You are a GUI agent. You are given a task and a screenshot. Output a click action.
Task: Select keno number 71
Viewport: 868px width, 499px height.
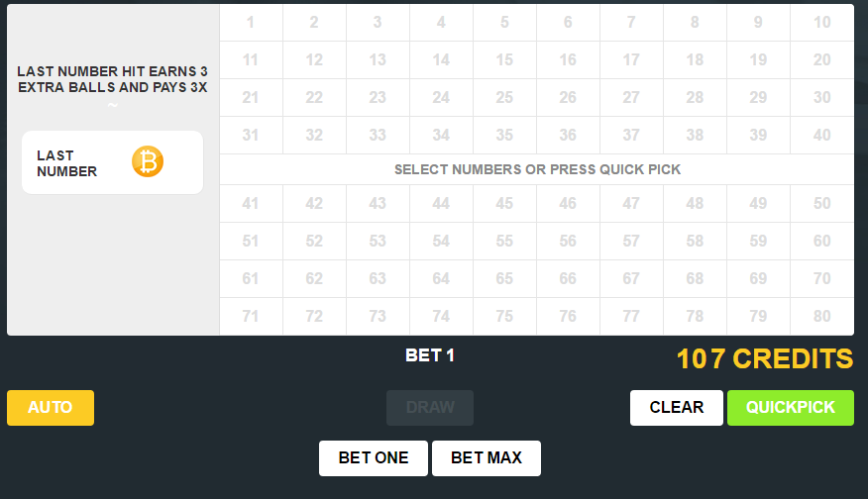tap(251, 317)
